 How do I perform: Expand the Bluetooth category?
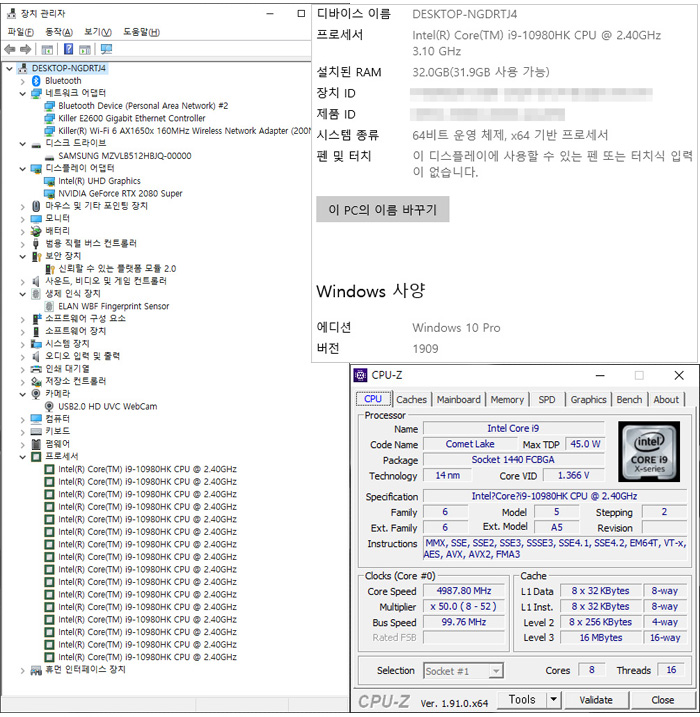[22, 81]
